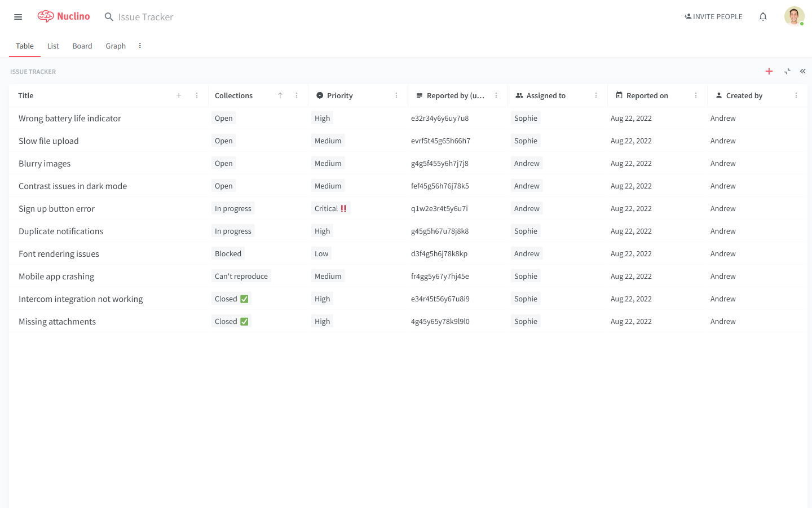Open the user profile avatar

[794, 16]
